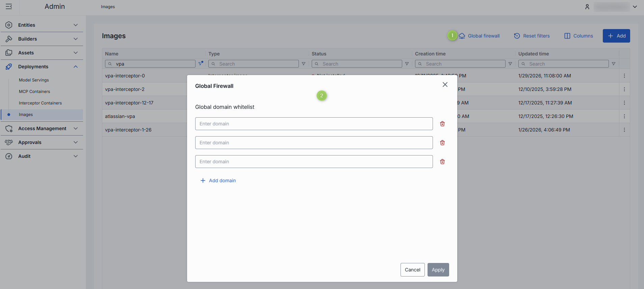
Task: Focus the first Enter domain field
Action: [x=314, y=124]
